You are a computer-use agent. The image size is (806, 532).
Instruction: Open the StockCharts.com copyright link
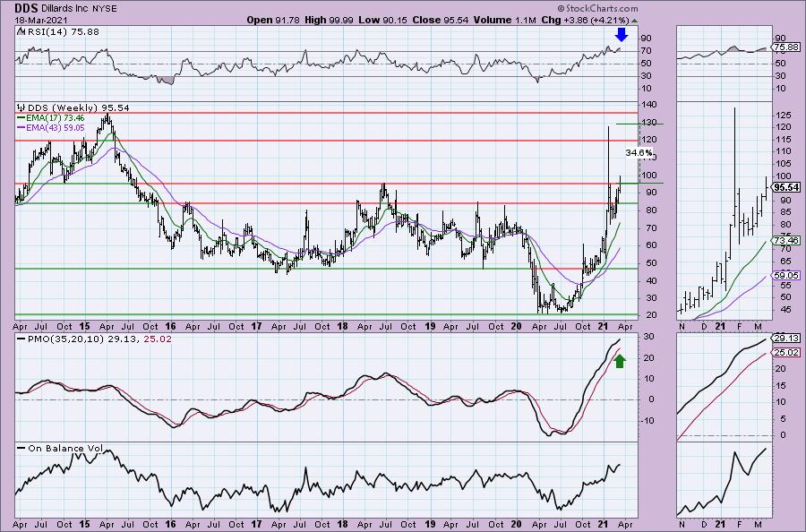point(596,8)
